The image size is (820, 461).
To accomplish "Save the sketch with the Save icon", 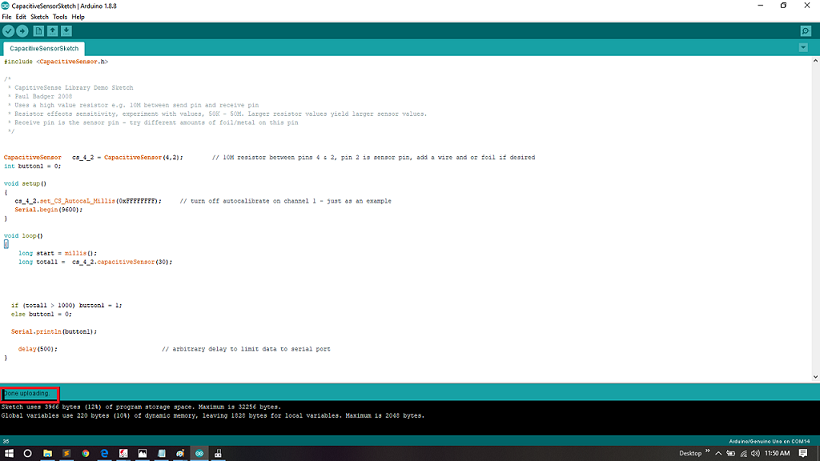I will click(x=66, y=31).
